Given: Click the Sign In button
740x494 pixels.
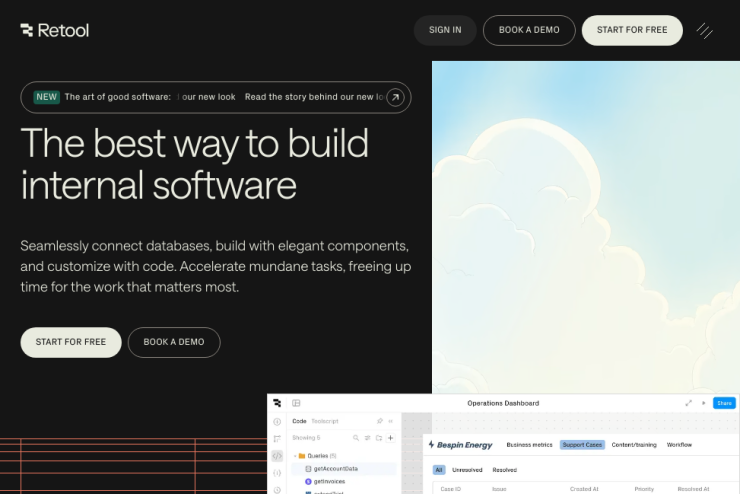Looking at the screenshot, I should [445, 30].
